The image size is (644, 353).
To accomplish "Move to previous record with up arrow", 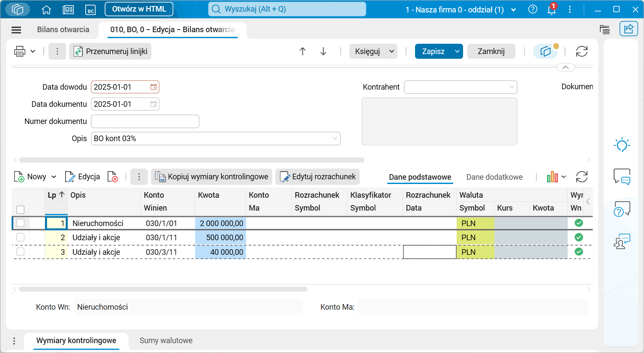I will (303, 51).
